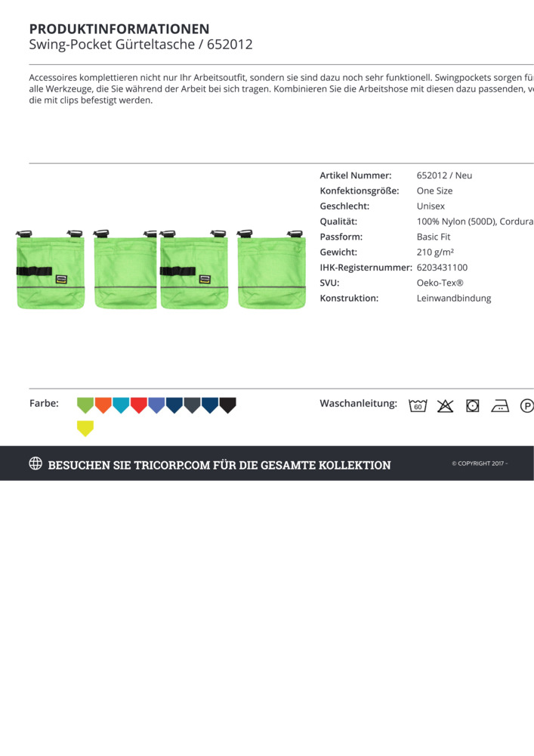This screenshot has width=534, height=756.
Task: Open the tricorp.com collection banner link
Action: click(x=219, y=465)
